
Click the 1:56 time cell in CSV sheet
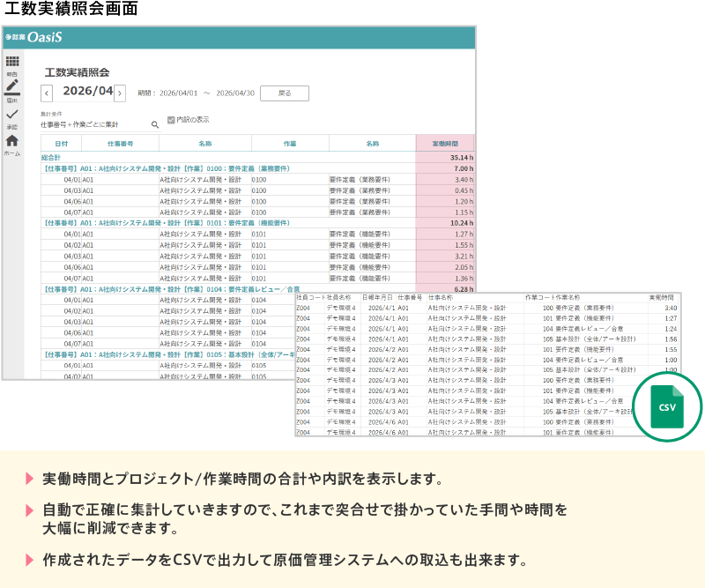pos(671,339)
